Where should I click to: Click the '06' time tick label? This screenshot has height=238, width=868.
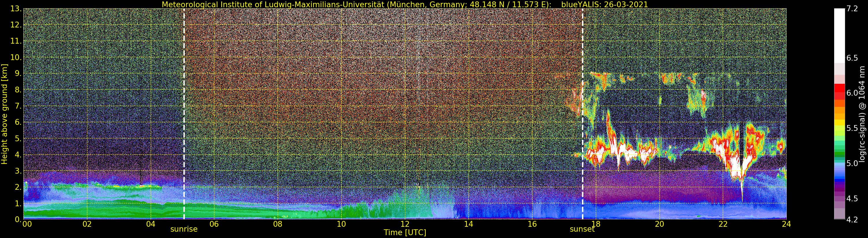point(214,224)
